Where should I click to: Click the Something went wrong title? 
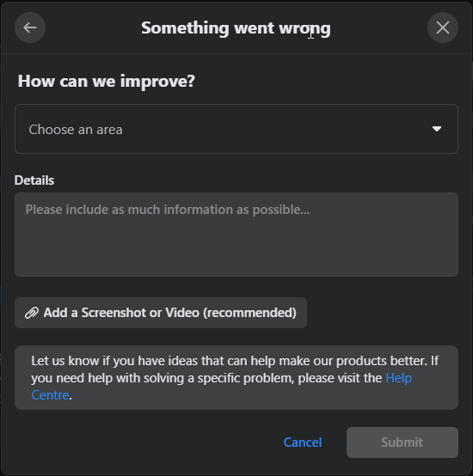point(236,28)
